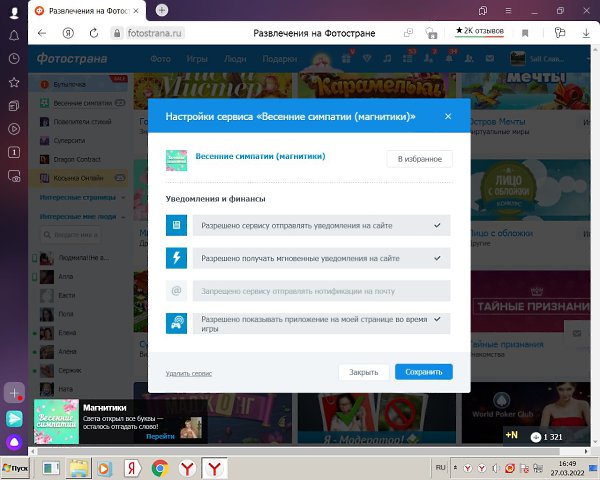Toggle email notifications 'Запрещено сервису' row
This screenshot has height=480, width=600.
(321, 291)
